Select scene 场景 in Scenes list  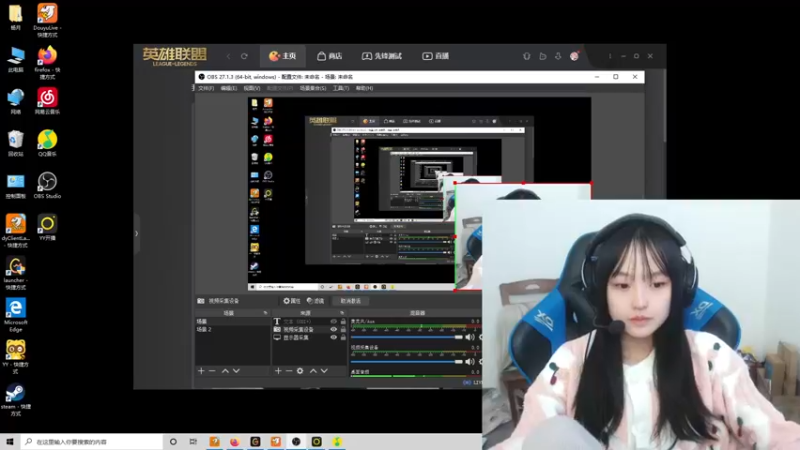233,321
